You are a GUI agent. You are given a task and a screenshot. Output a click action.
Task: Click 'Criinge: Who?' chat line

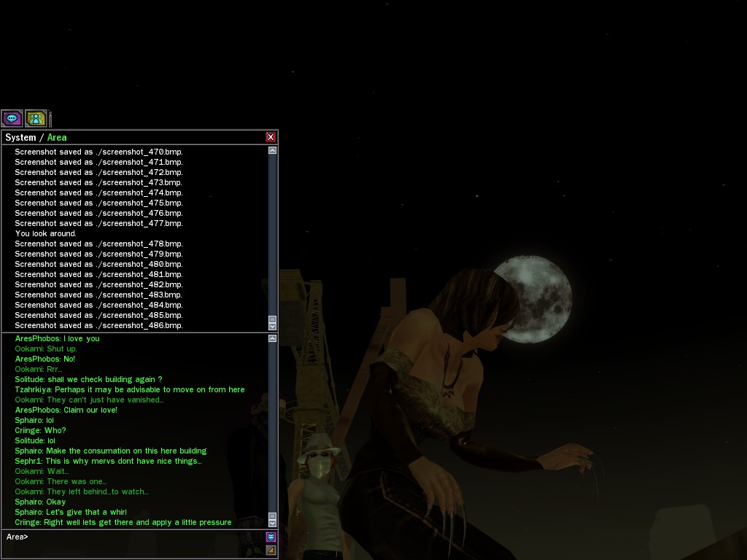pyautogui.click(x=41, y=430)
